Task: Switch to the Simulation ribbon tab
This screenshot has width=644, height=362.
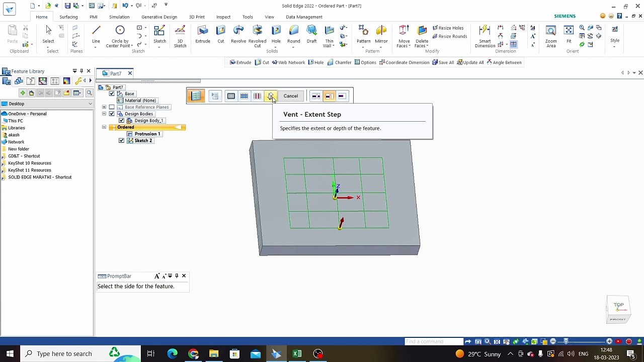Action: pos(119,17)
